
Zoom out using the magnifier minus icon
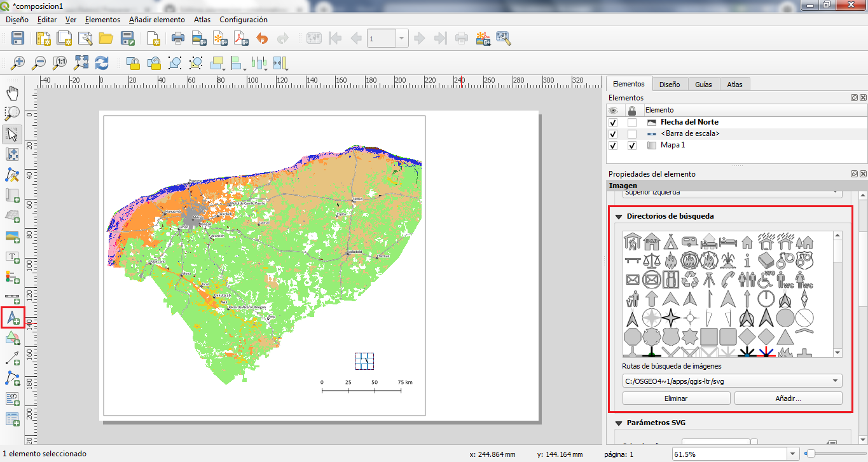click(x=39, y=63)
